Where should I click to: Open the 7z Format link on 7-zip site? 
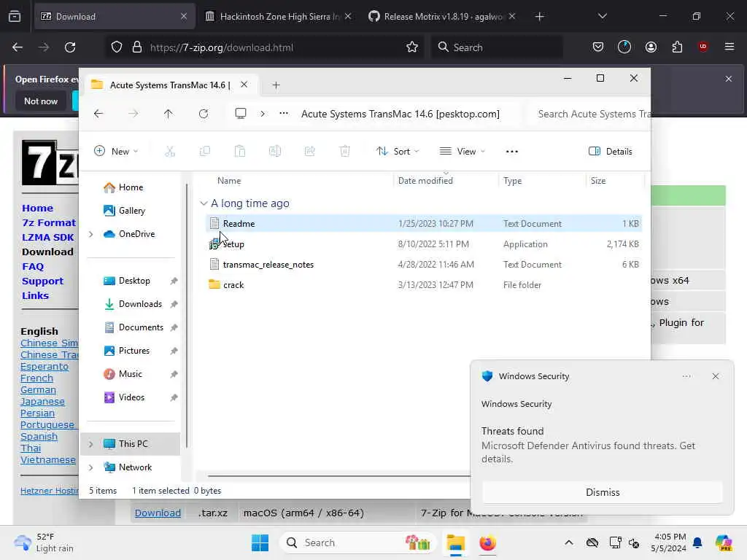[x=49, y=222]
